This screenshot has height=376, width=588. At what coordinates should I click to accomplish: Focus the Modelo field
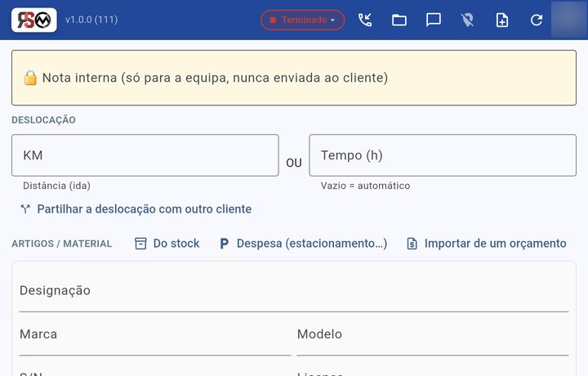click(x=433, y=334)
